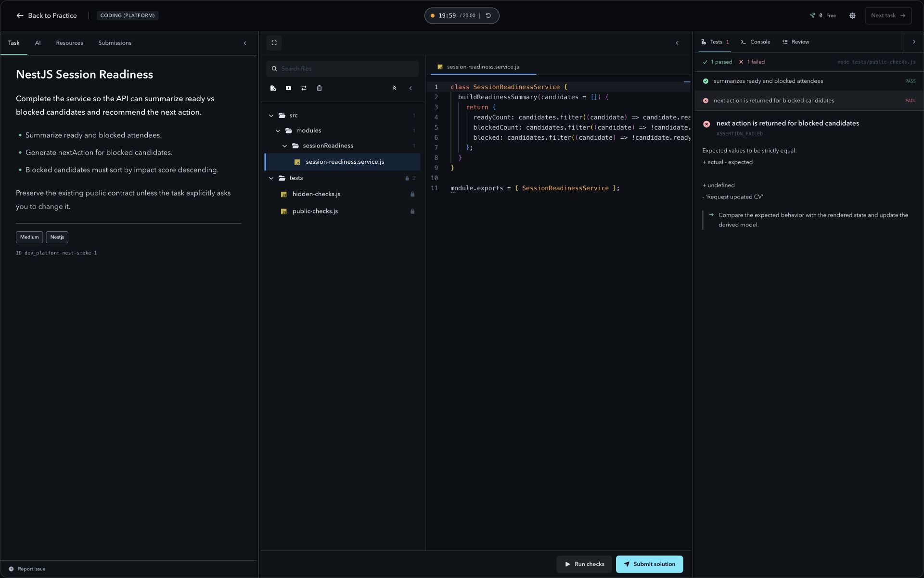Image resolution: width=924 pixels, height=578 pixels.
Task: Click the ID dev_platform-nest-smoke-1 text
Action: click(56, 253)
